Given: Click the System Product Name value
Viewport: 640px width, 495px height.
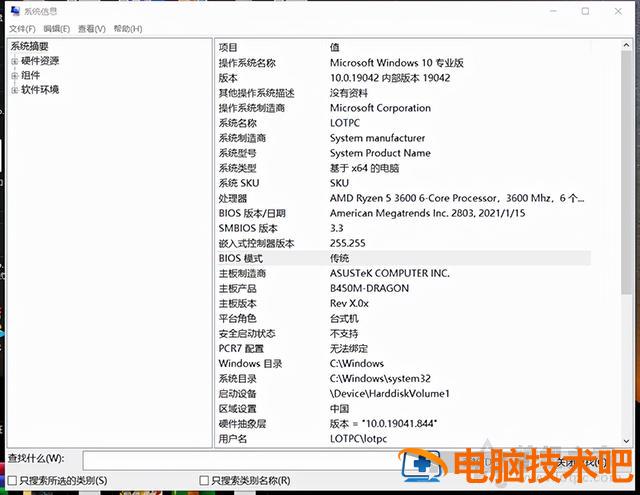Looking at the screenshot, I should coord(380,153).
